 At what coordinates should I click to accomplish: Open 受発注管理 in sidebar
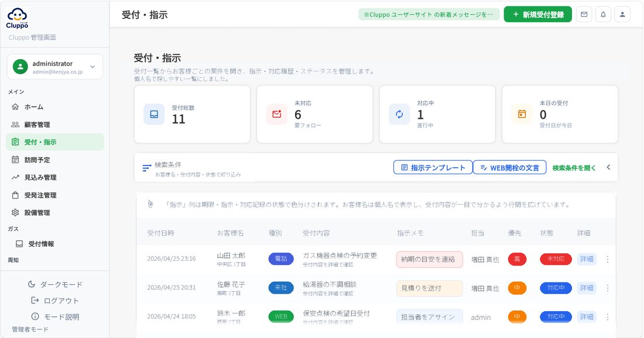(x=55, y=195)
